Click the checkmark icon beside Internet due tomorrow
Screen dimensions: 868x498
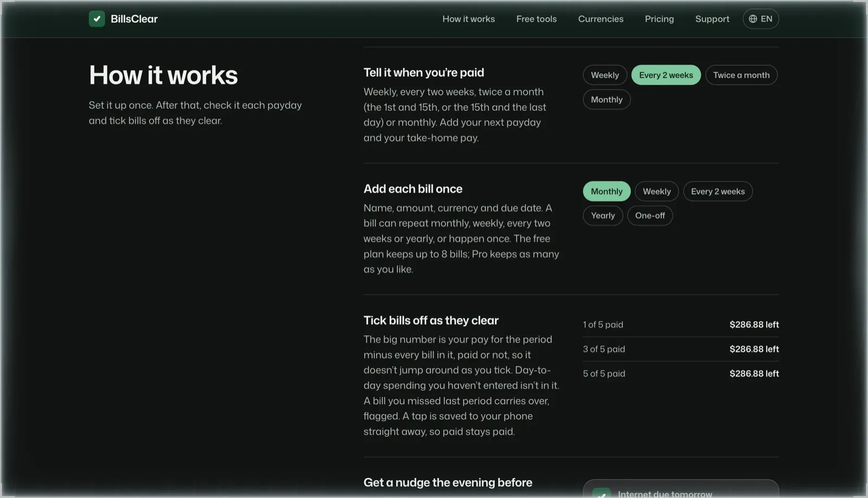point(601,494)
